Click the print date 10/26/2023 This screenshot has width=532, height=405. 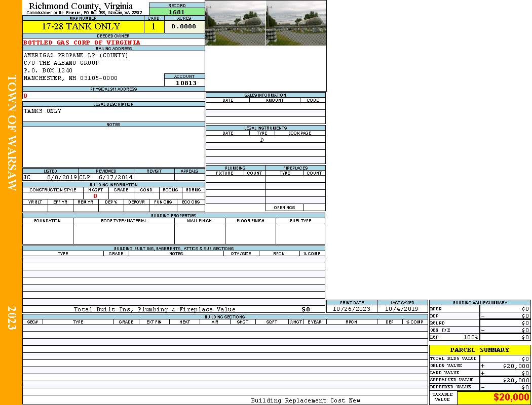(x=352, y=309)
